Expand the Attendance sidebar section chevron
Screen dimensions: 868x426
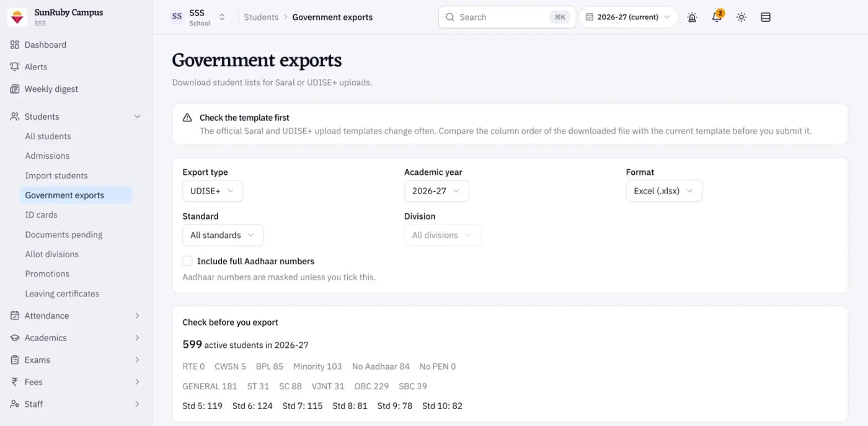click(138, 316)
